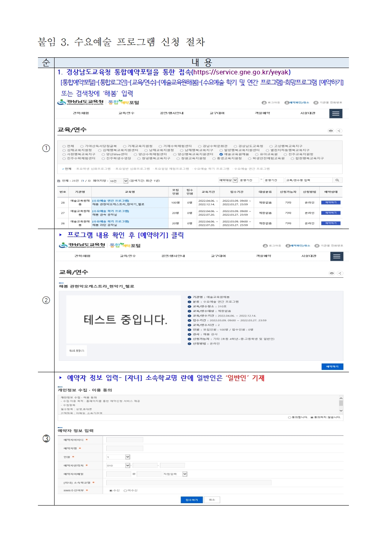This screenshot has height=555, width=392.
Task: Click the magnifier search icon beside 교육/연수명 입력
Action: [x=337, y=180]
